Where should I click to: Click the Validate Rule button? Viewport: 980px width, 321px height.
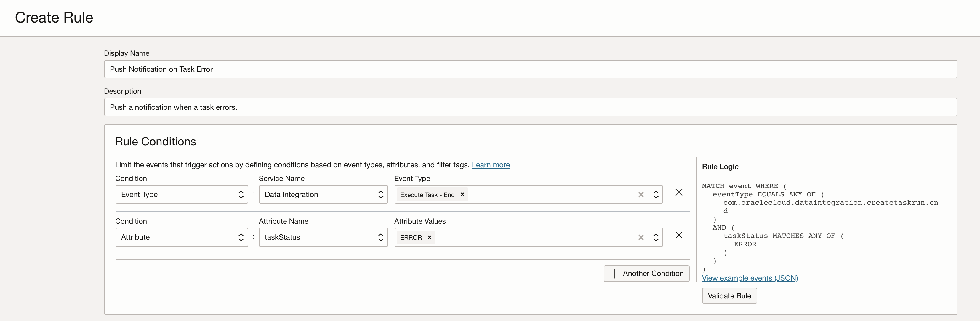(729, 296)
